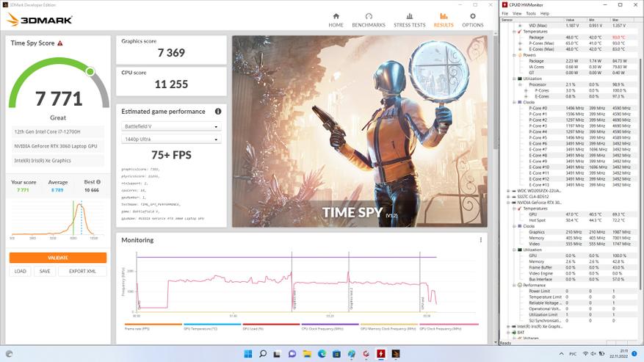Open Task View on the taskbar
644x362 pixels.
pos(278,354)
